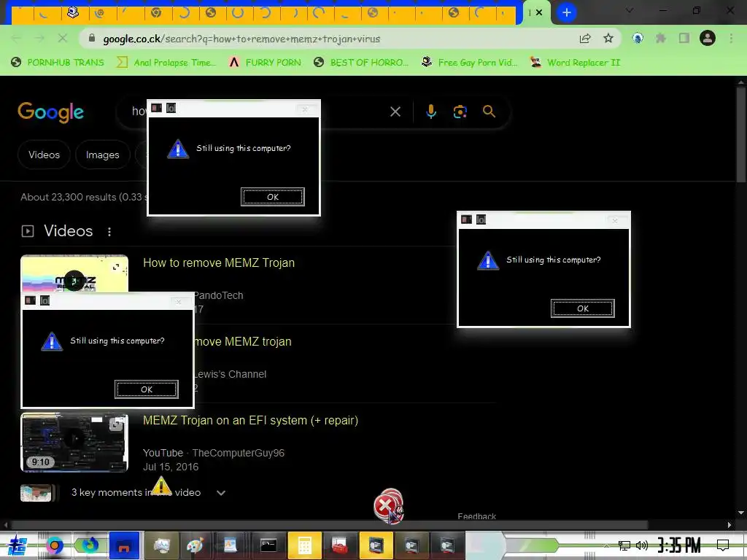Click the horizontal scrollbar right arrow

[x=729, y=525]
